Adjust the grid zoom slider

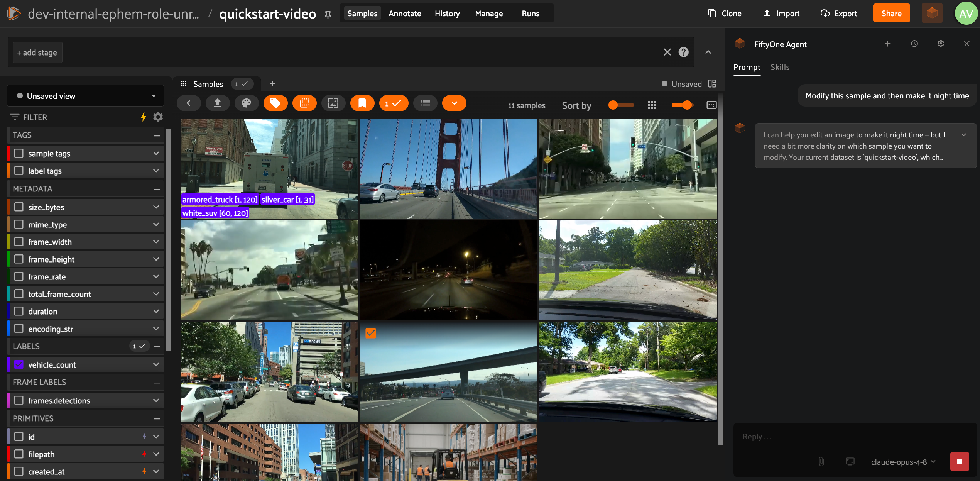pyautogui.click(x=683, y=105)
